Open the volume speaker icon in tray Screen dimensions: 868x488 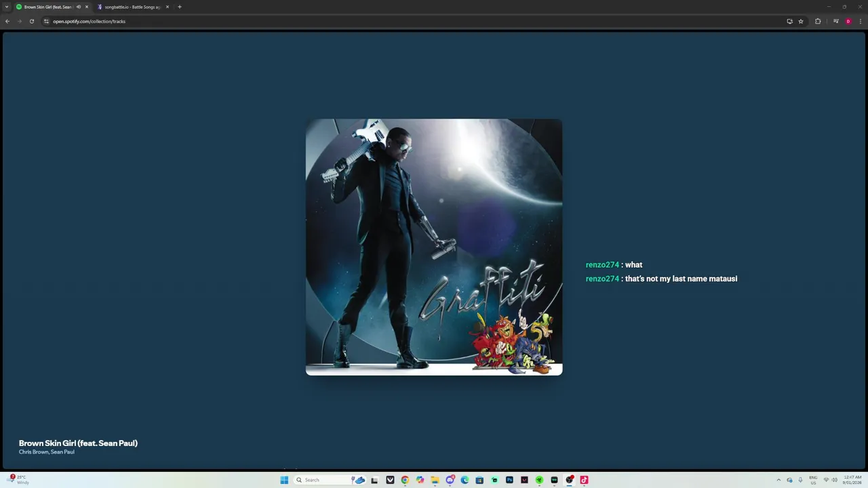point(835,480)
